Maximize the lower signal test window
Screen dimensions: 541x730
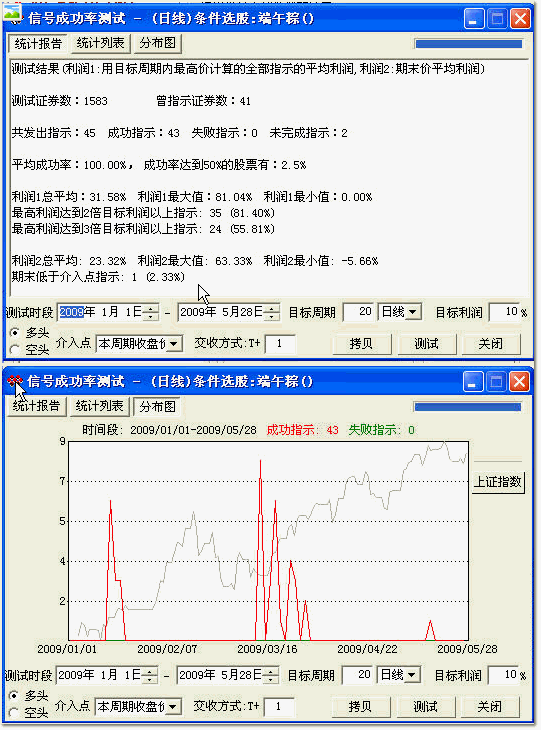497,382
